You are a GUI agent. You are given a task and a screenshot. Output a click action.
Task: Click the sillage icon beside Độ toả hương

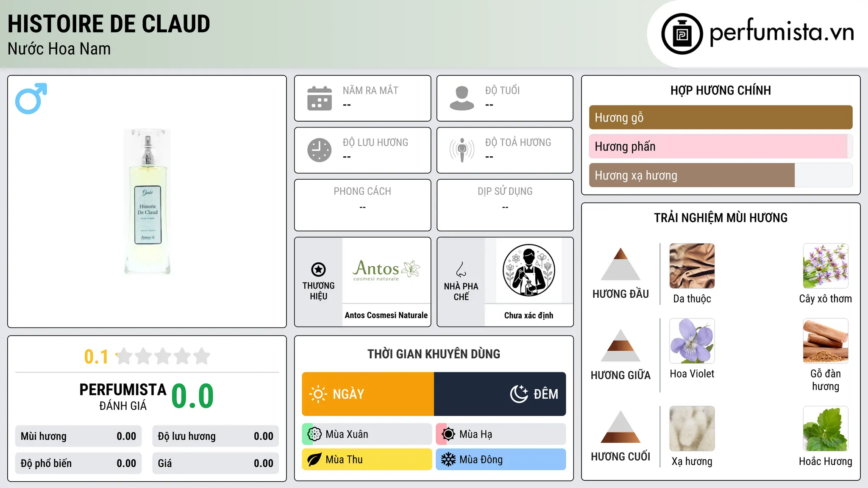[462, 150]
